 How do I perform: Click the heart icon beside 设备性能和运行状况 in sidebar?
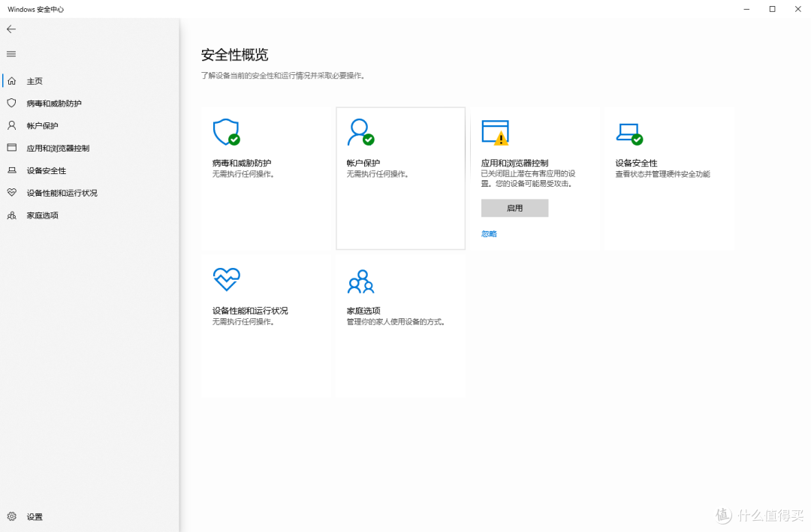click(x=12, y=193)
